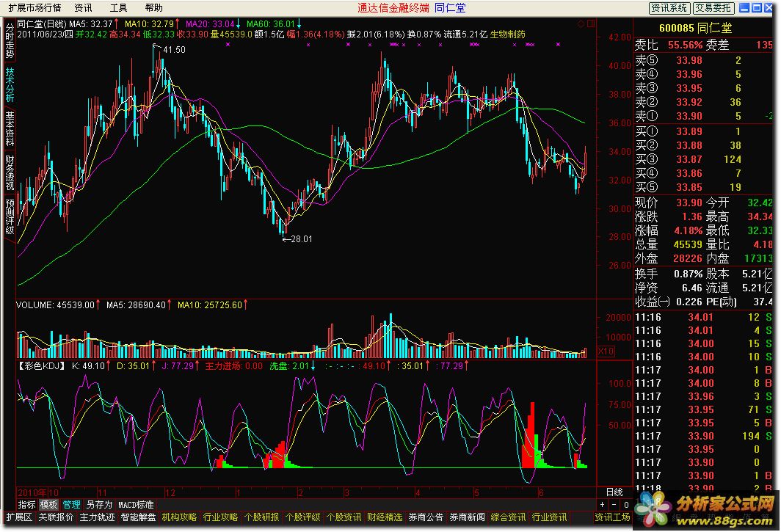Screen dimensions: 781x532
Task: Open the 资讯 menu
Action: [83, 8]
